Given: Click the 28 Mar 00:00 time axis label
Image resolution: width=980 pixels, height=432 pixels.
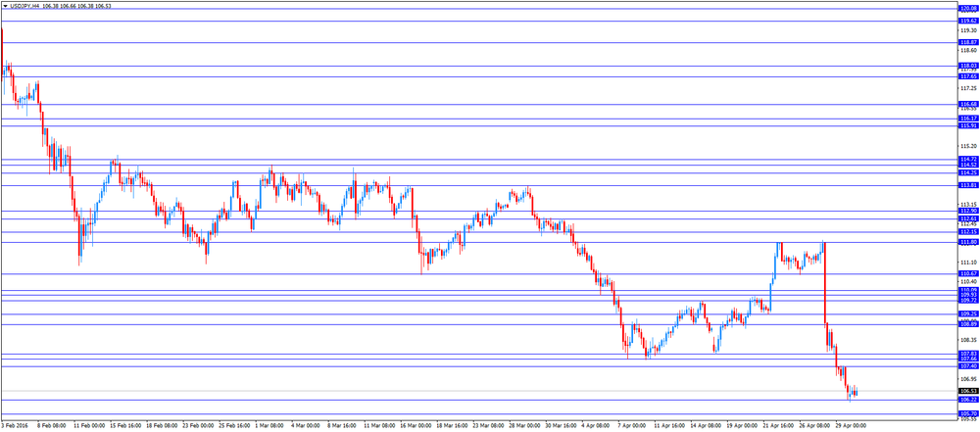Looking at the screenshot, I should tap(525, 426).
